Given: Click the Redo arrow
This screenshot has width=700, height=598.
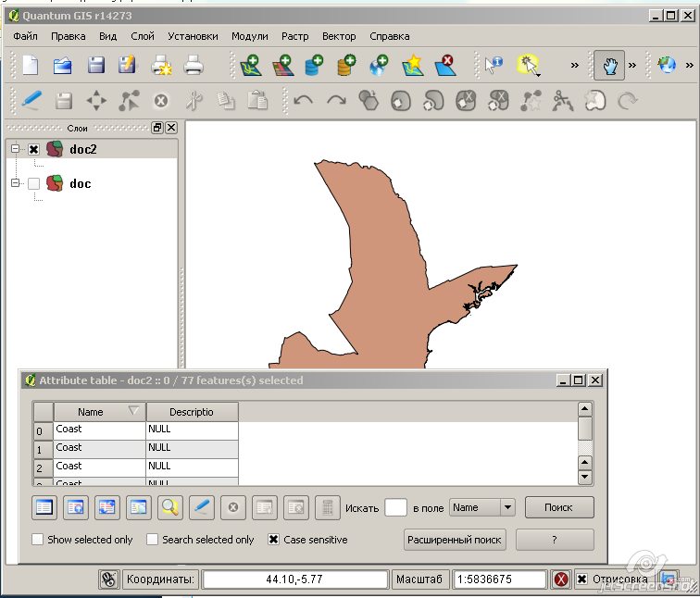Looking at the screenshot, I should coord(336,100).
